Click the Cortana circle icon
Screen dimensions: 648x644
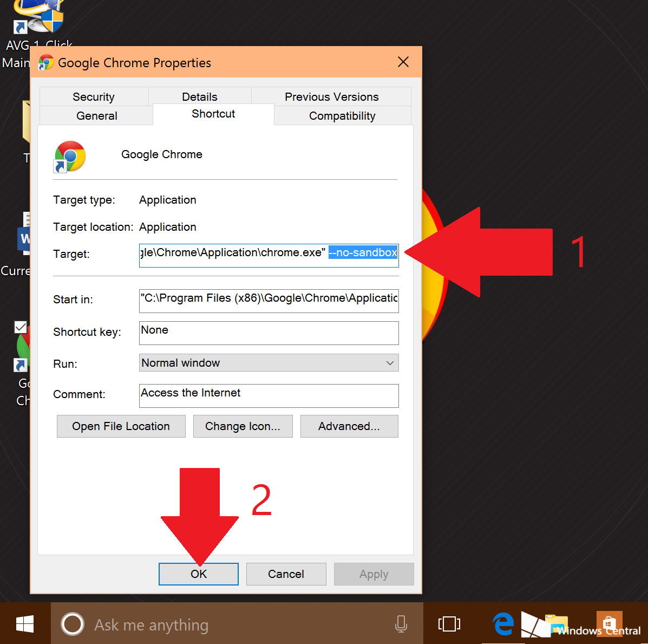73,624
